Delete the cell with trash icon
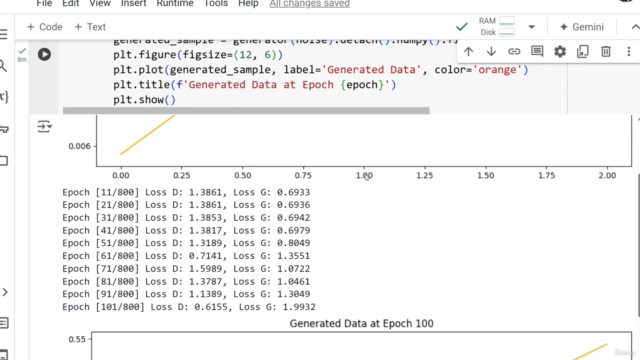Viewport: 640px width, 360px height. pyautogui.click(x=606, y=51)
